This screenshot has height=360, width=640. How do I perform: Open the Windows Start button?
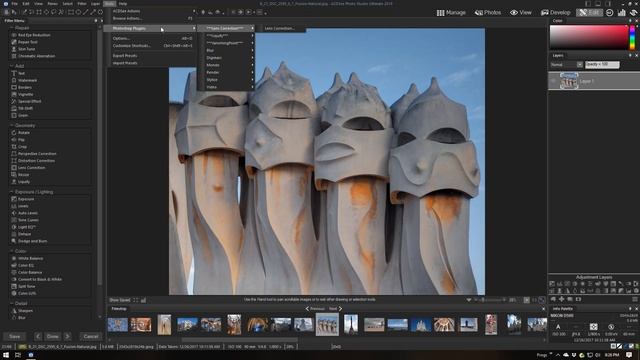[6, 355]
